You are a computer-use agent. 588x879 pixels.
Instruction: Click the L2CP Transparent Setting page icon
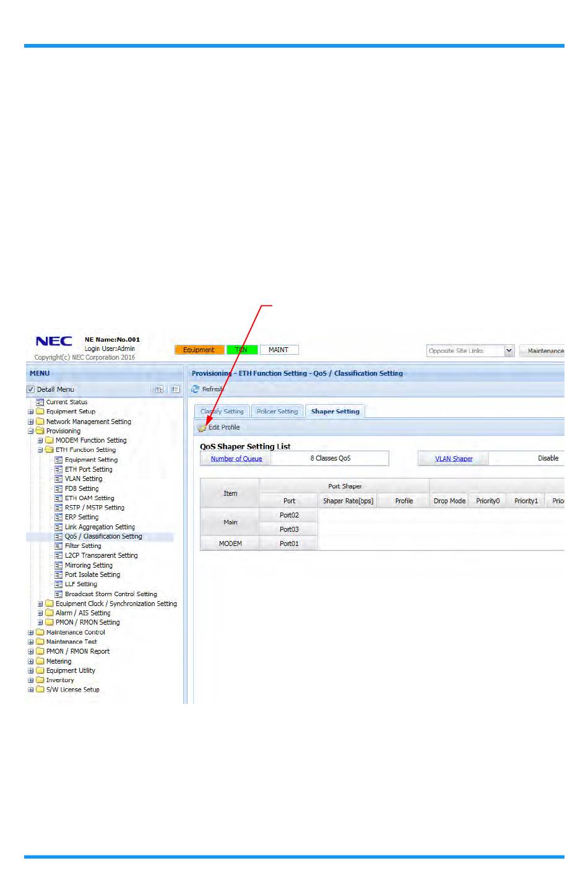tap(59, 555)
